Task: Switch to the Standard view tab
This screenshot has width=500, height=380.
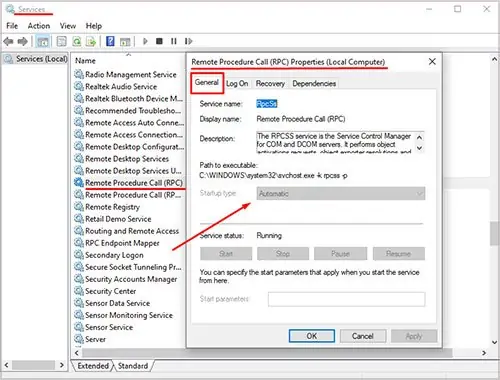Action: 133,366
